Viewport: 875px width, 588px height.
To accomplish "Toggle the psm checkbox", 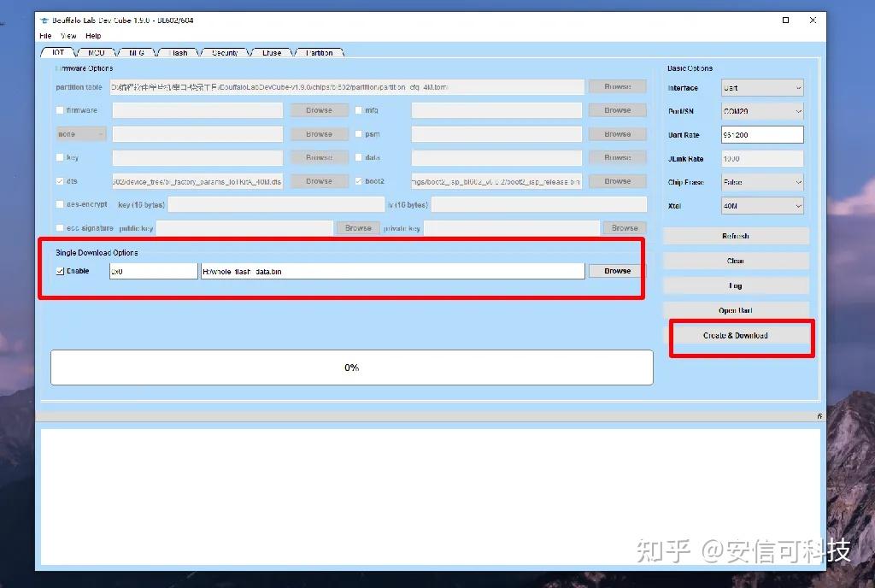I will pyautogui.click(x=359, y=134).
